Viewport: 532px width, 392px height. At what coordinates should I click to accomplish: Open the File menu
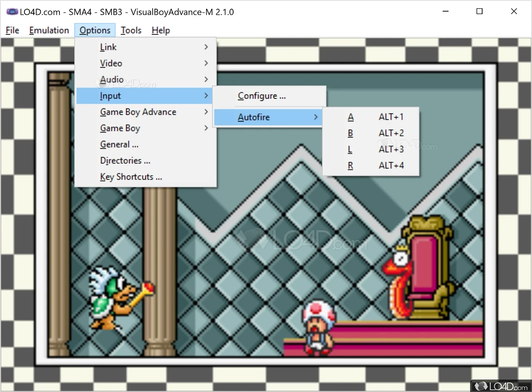click(x=12, y=30)
